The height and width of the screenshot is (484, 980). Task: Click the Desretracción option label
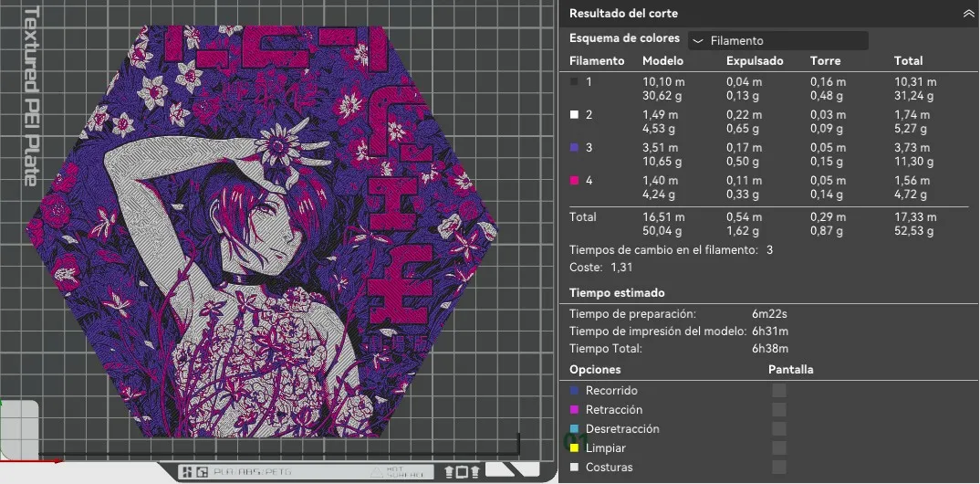pyautogui.click(x=622, y=429)
